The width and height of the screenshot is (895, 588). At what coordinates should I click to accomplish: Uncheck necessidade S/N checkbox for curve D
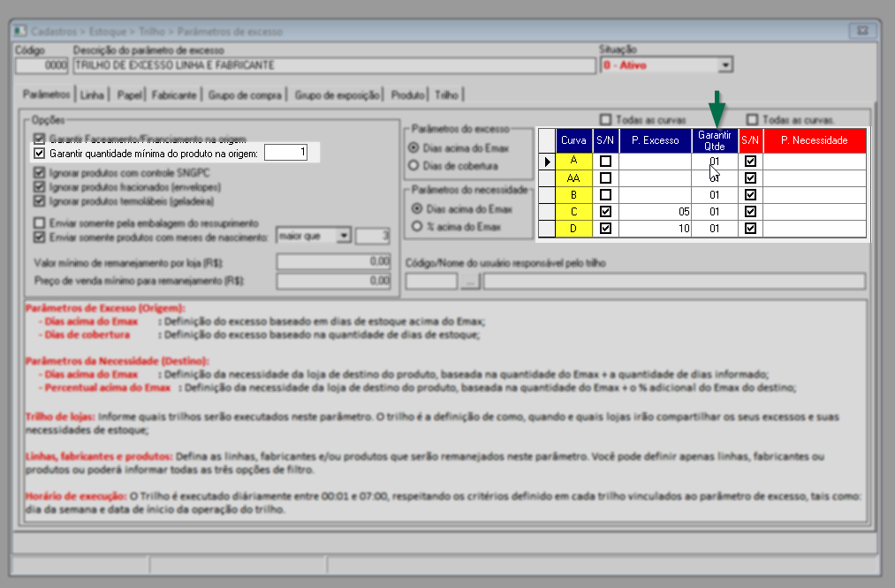751,228
